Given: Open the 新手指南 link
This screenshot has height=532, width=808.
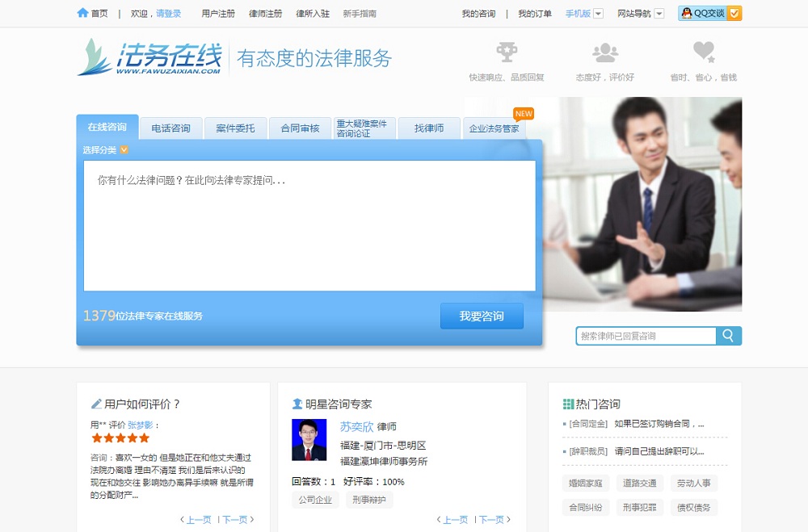Looking at the screenshot, I should [360, 14].
